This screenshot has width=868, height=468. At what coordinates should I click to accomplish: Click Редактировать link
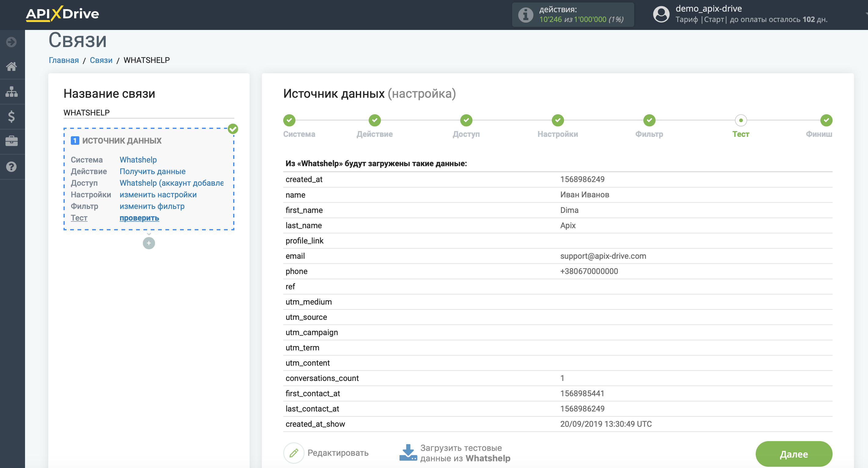338,453
